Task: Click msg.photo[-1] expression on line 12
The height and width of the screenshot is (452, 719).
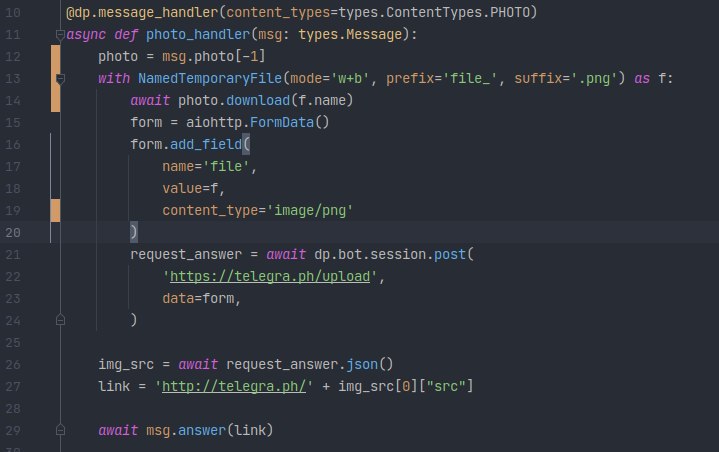Action: click(214, 56)
